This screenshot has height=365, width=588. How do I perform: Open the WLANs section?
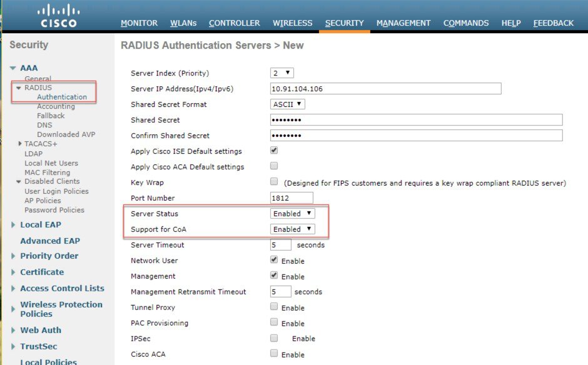(x=183, y=22)
